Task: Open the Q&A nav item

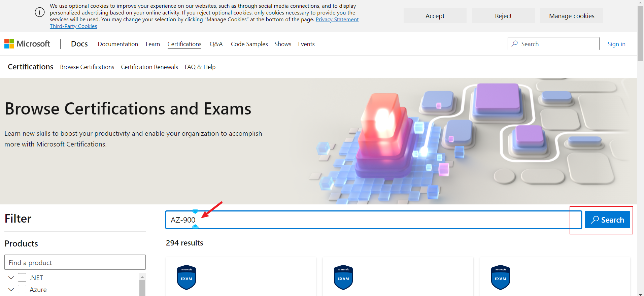Action: point(216,44)
